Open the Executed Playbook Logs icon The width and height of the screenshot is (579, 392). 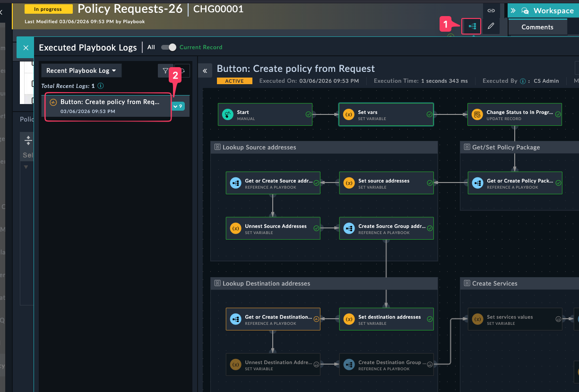point(472,26)
